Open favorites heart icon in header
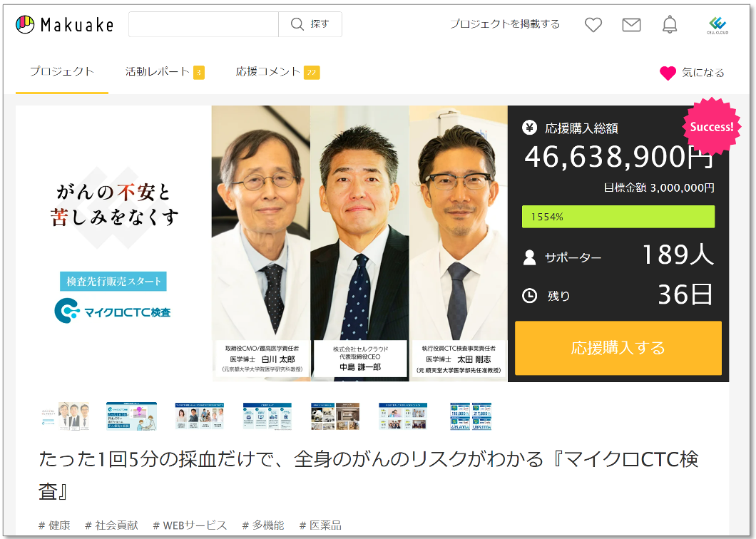756x539 pixels. click(593, 25)
